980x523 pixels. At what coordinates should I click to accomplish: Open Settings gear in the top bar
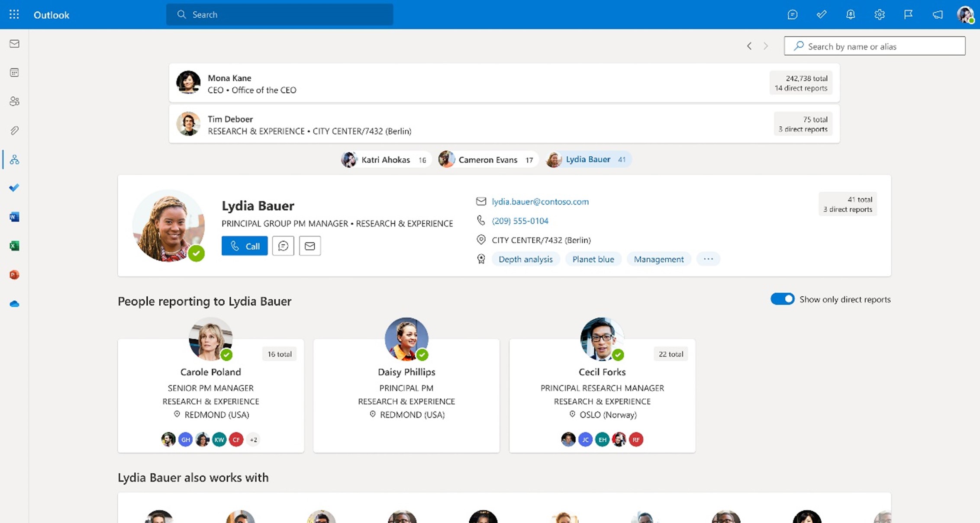click(x=879, y=14)
